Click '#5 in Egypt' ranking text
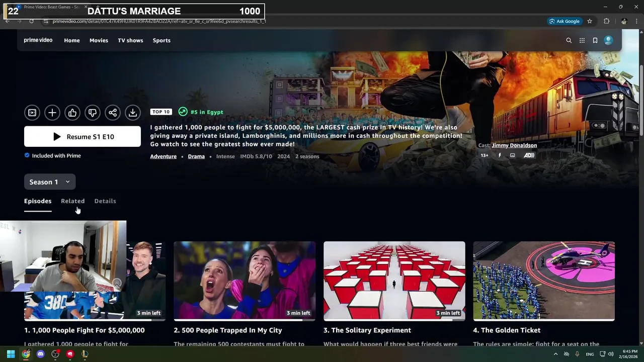644x362 pixels. coord(207,112)
